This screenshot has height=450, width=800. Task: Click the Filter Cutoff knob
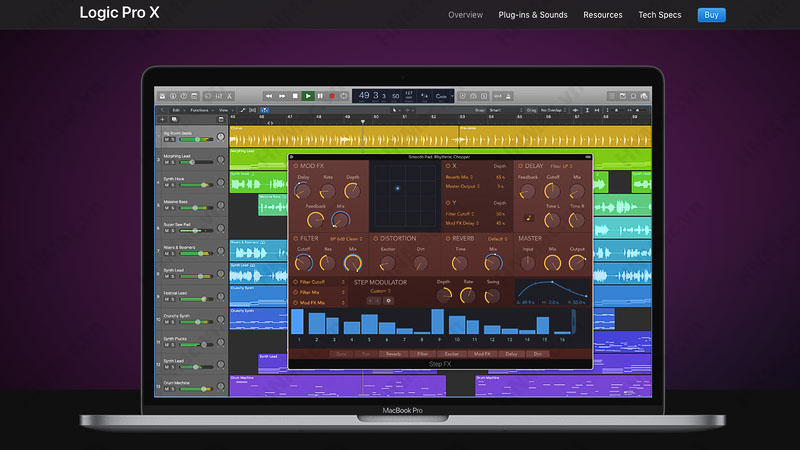pos(304,263)
